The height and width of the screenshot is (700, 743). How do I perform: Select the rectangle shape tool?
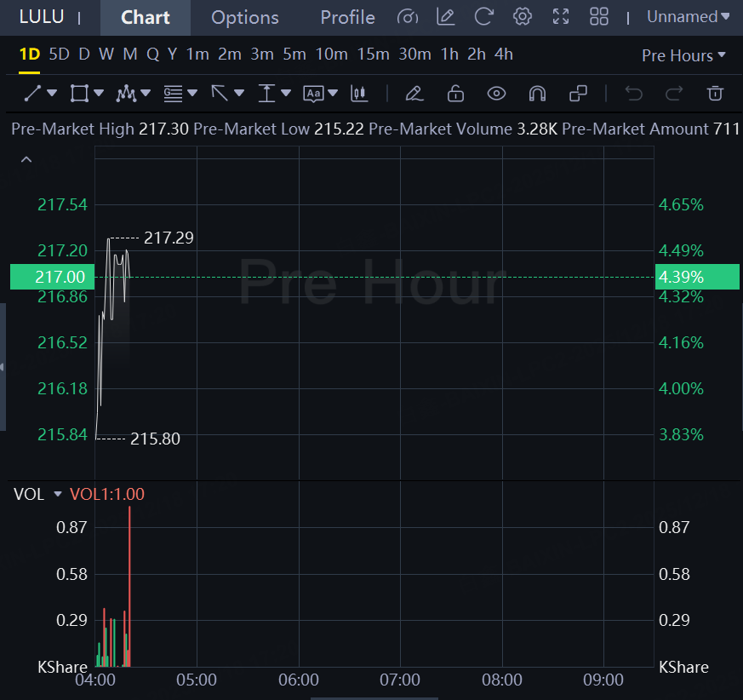point(79,93)
